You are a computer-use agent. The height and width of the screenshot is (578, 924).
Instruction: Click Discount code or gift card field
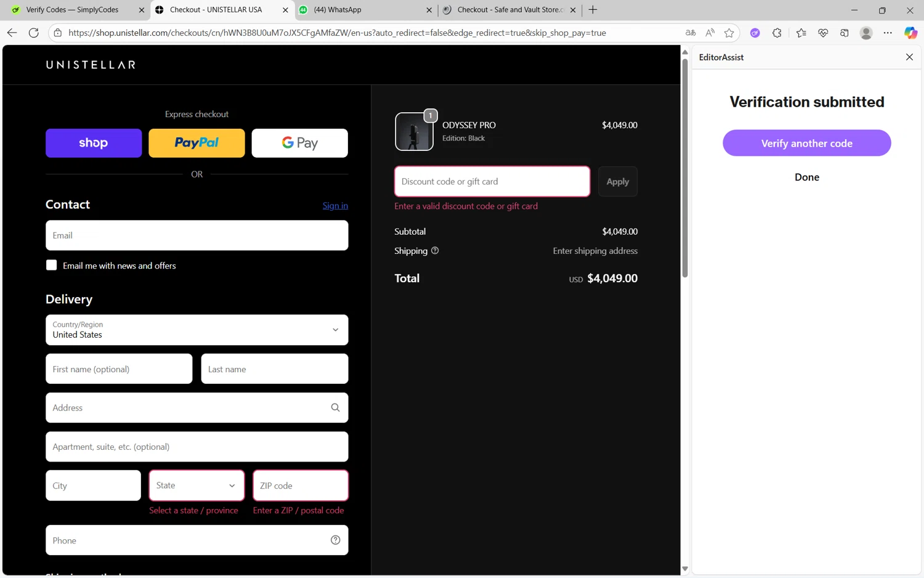(x=492, y=181)
